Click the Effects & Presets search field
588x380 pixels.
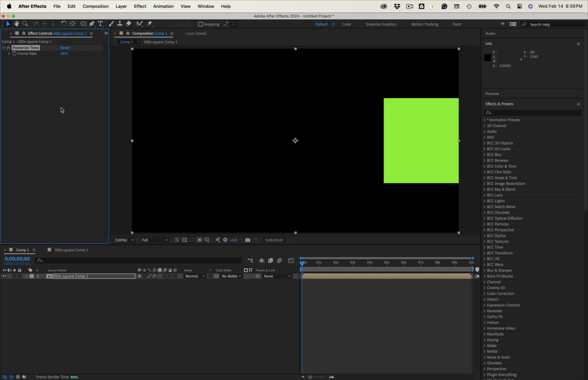pyautogui.click(x=533, y=112)
